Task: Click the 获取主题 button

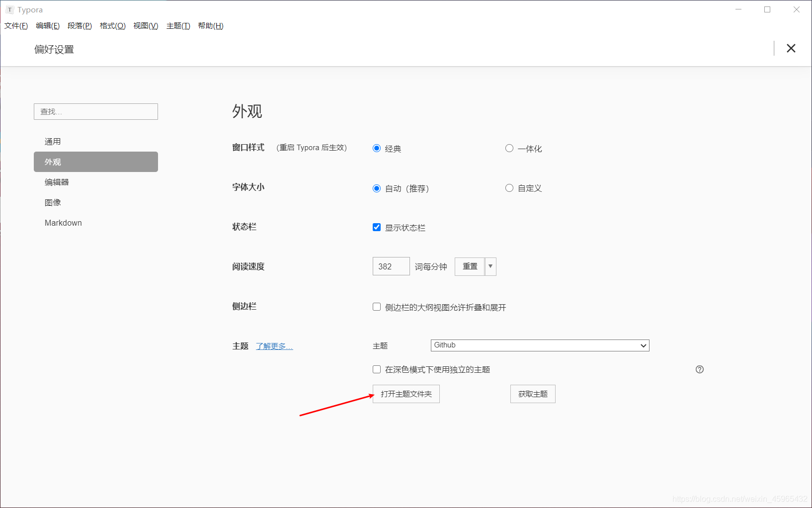Action: [533, 394]
